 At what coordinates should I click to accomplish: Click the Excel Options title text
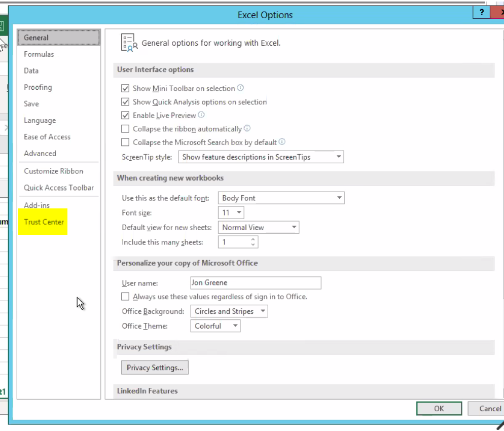tap(265, 15)
